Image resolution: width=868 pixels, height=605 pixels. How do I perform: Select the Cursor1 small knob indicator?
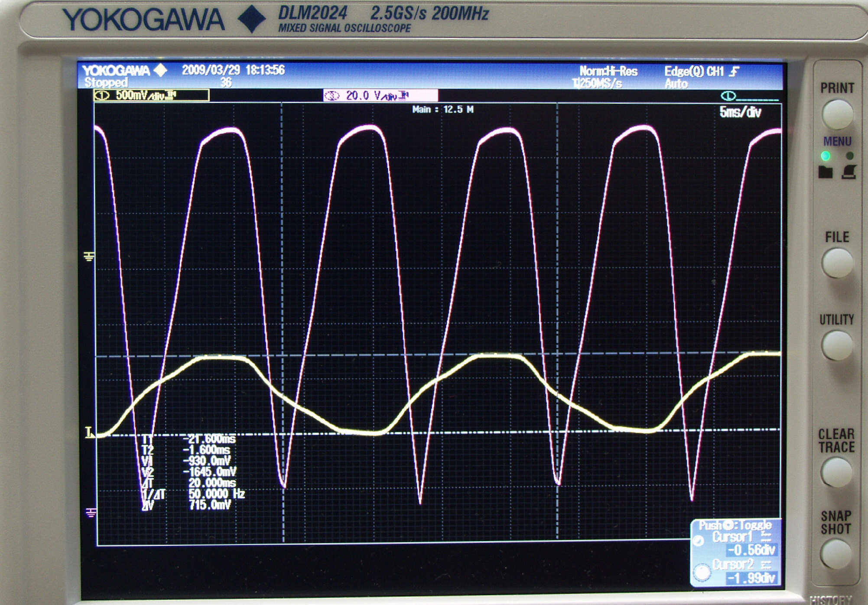click(698, 540)
